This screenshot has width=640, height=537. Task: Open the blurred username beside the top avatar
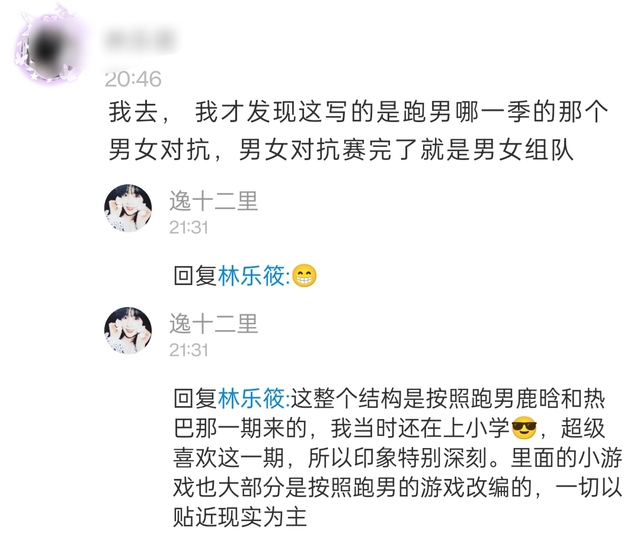(x=140, y=40)
